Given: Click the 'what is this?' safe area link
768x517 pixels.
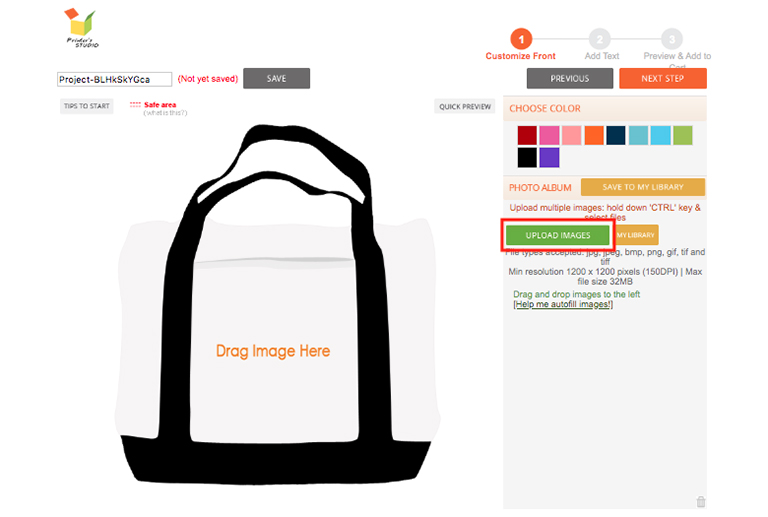Looking at the screenshot, I should [x=165, y=113].
